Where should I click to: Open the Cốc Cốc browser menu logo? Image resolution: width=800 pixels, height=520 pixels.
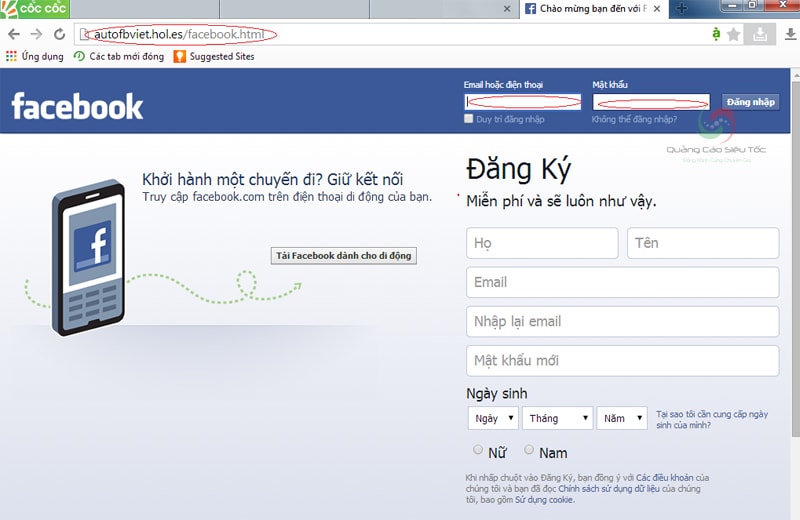point(35,9)
